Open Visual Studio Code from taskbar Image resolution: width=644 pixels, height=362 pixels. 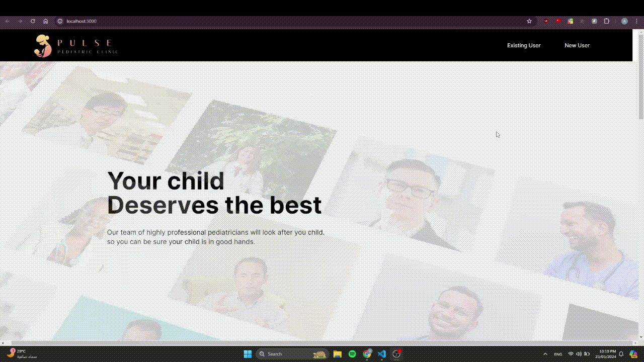382,354
